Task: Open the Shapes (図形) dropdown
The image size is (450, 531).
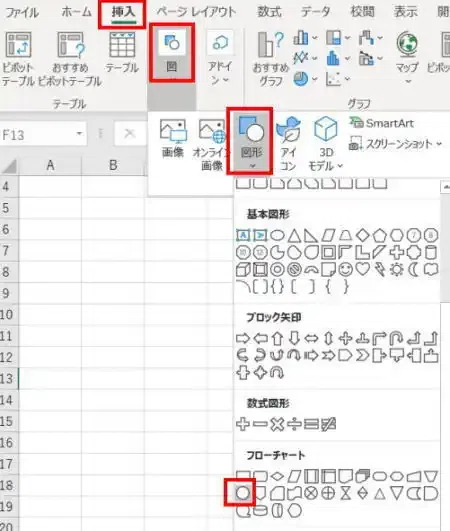Action: pyautogui.click(x=251, y=141)
